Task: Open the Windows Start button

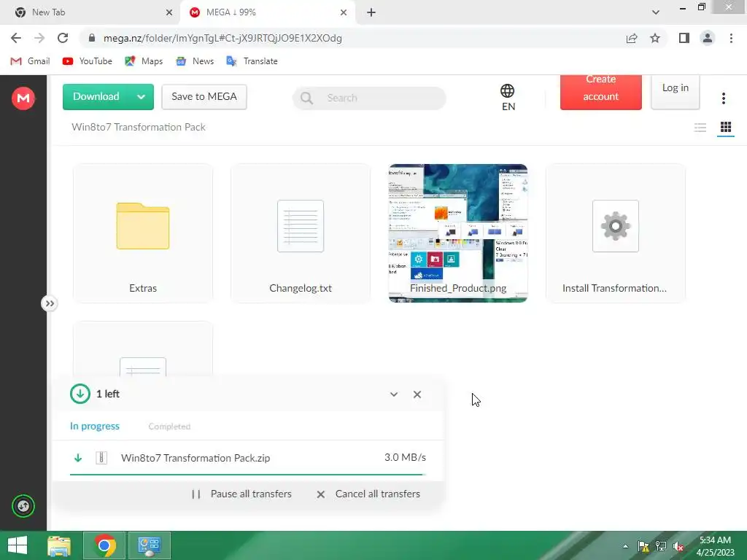Action: coord(18,545)
